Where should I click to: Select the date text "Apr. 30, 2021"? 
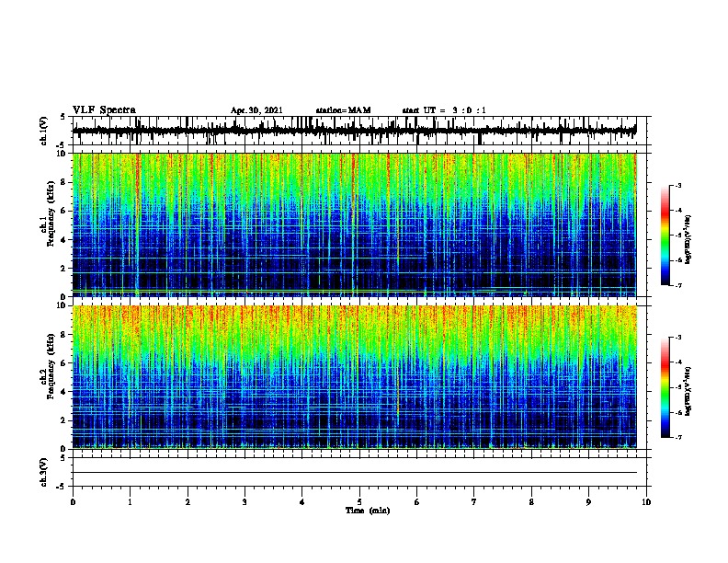256,110
